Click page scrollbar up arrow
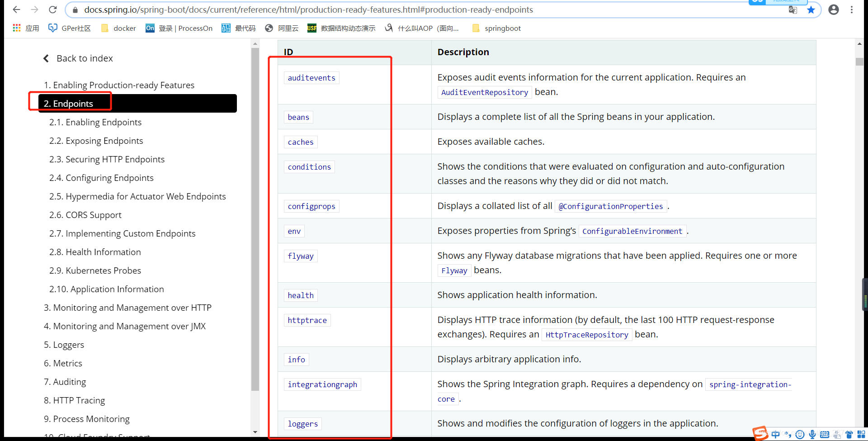868x441 pixels. click(x=859, y=44)
